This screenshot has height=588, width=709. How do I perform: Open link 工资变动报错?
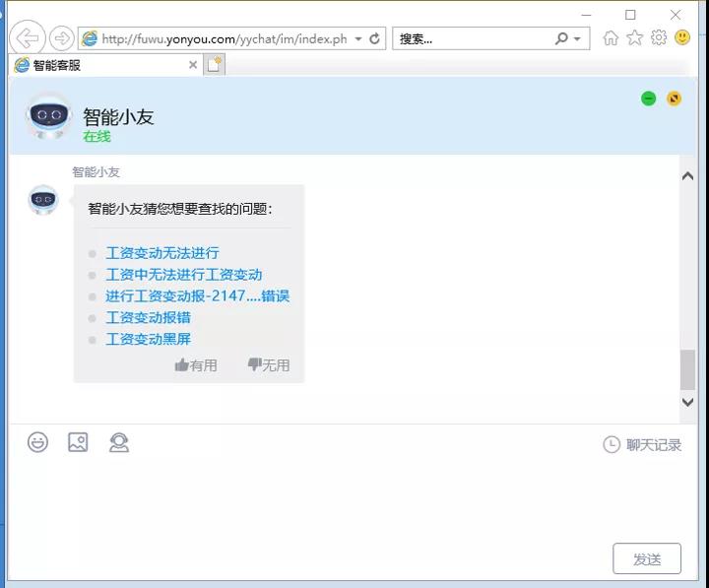pos(149,317)
